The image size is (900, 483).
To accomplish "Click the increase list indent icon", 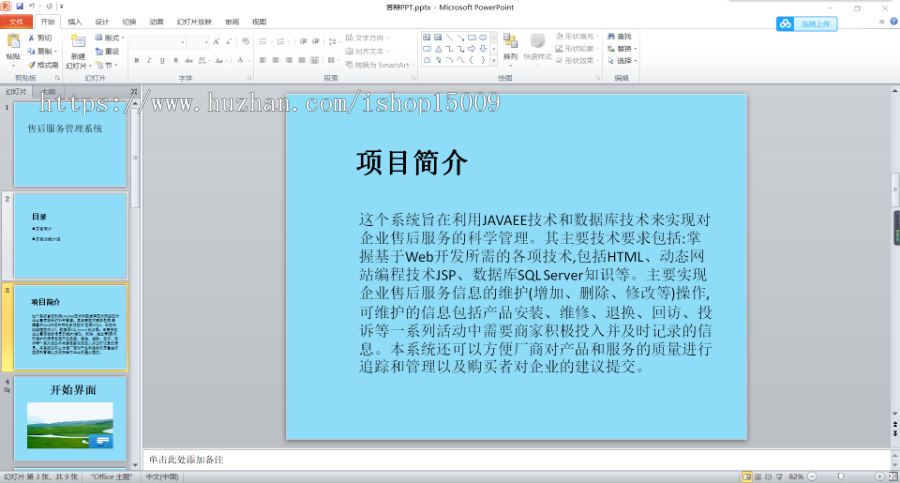I will [x=316, y=41].
